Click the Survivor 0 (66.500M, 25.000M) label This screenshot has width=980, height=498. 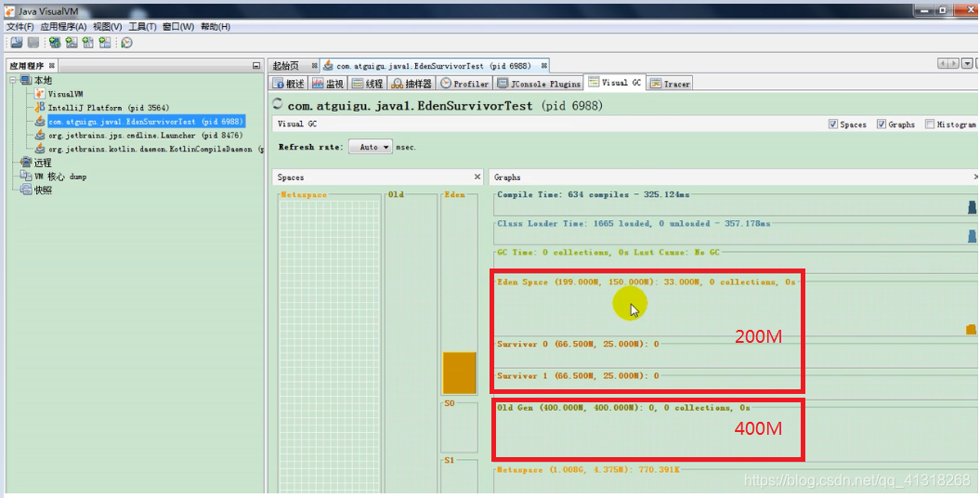click(578, 344)
